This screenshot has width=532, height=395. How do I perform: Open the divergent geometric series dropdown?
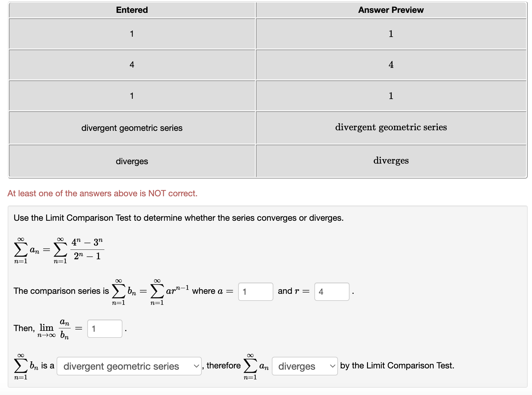[129, 366]
